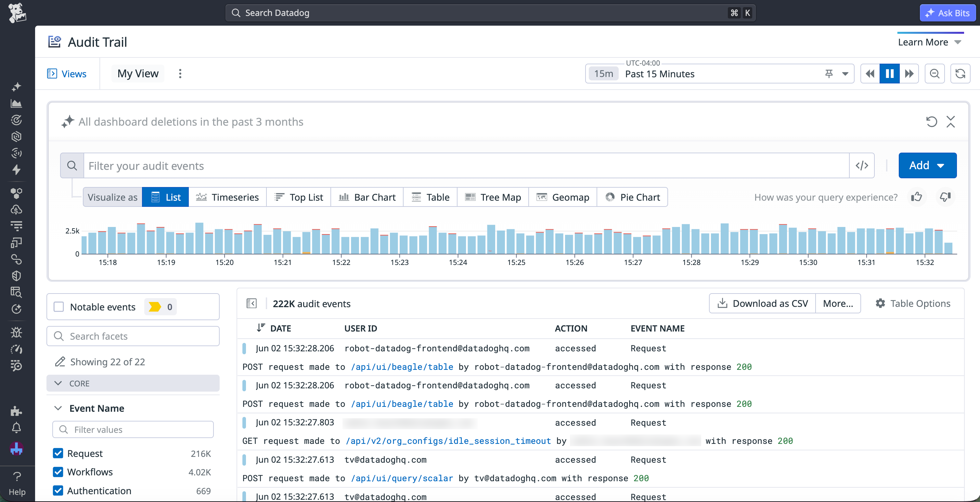The image size is (980, 502).
Task: Open the /api/v2/org_configs/idle_session_timeout link
Action: (448, 441)
